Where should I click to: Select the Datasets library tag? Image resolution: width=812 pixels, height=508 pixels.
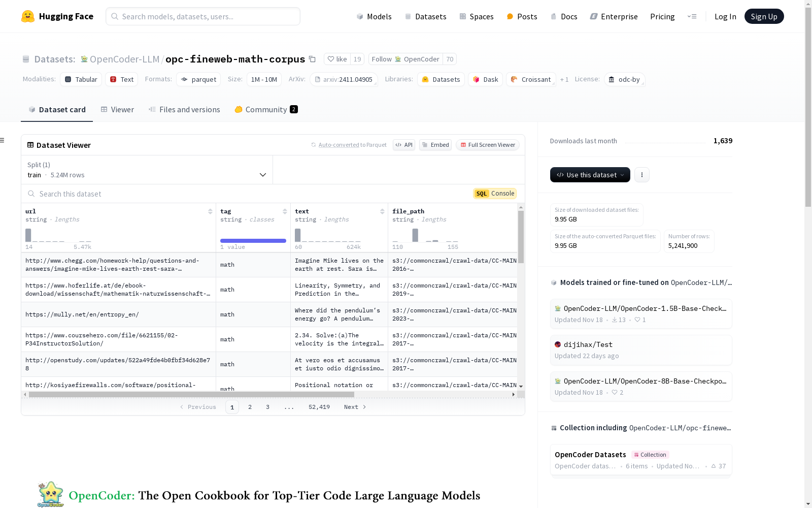[x=441, y=80]
